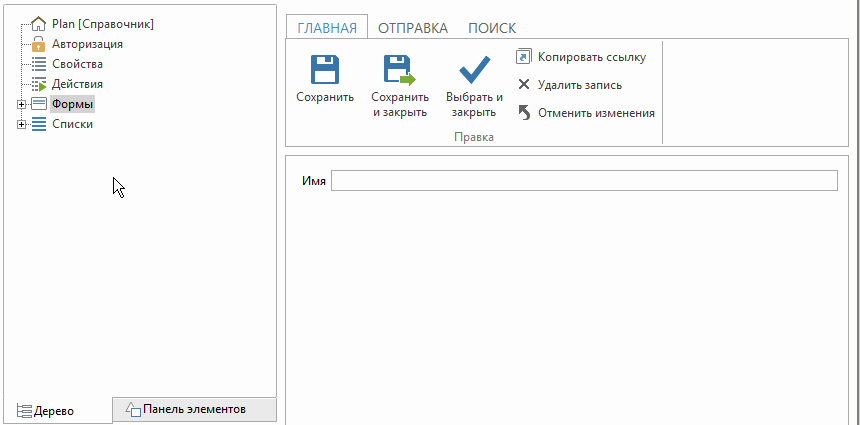The width and height of the screenshot is (860, 425).
Task: Open the ПОИСК ribbon tab
Action: [x=491, y=28]
